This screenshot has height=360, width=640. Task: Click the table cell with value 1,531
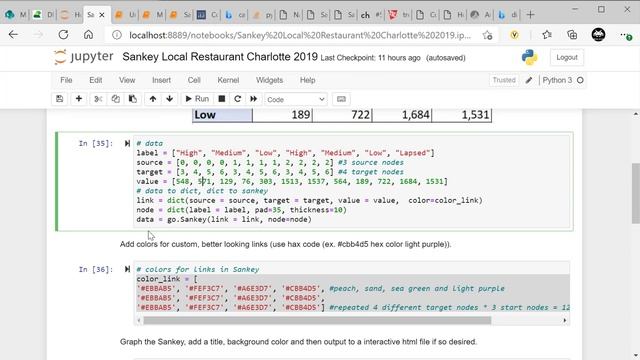coord(462,115)
